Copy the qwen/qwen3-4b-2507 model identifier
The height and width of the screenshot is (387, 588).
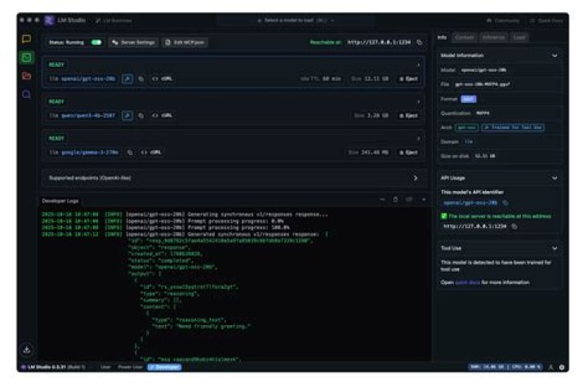coord(141,115)
